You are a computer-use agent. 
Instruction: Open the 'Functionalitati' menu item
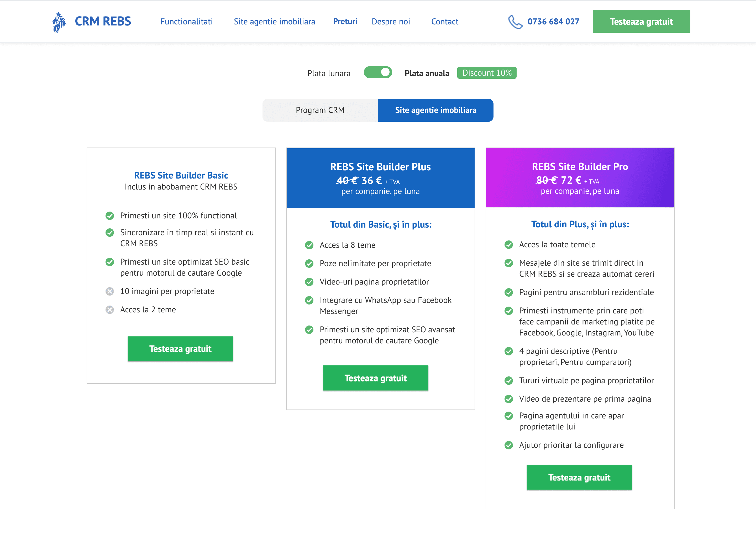click(x=186, y=21)
